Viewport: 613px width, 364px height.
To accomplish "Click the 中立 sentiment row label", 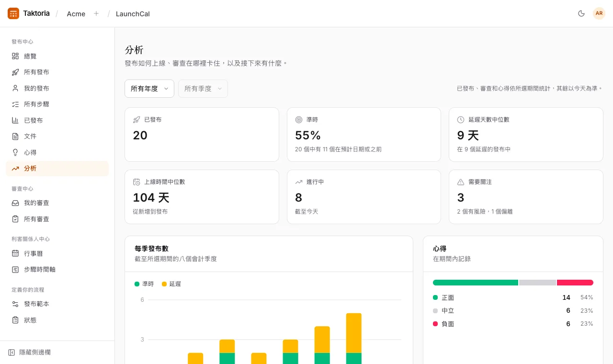I will point(448,311).
